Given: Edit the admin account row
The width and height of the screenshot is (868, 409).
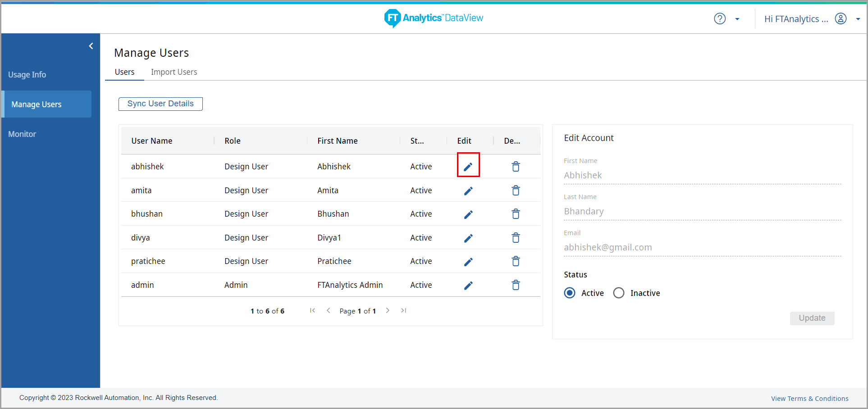Looking at the screenshot, I should [468, 285].
